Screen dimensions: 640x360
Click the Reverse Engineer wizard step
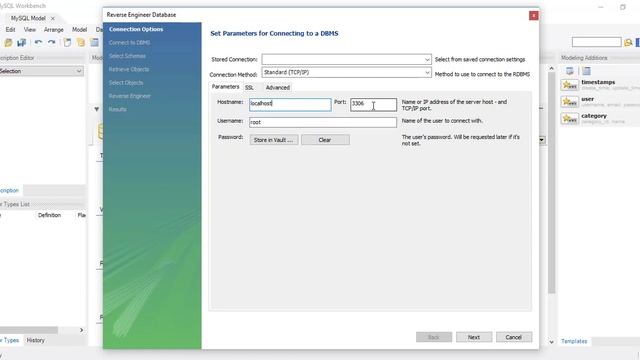pyautogui.click(x=129, y=96)
